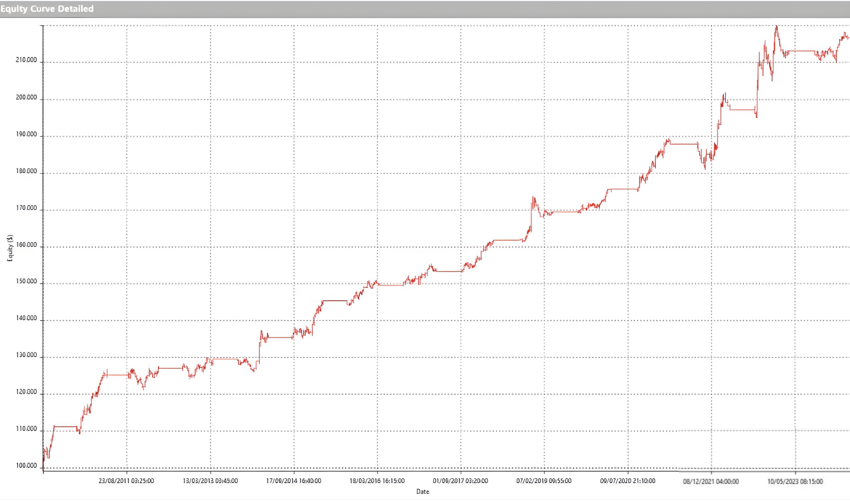The height and width of the screenshot is (504, 850).
Task: Select the 09/07/2020 21:10:00 date label
Action: coord(628,481)
